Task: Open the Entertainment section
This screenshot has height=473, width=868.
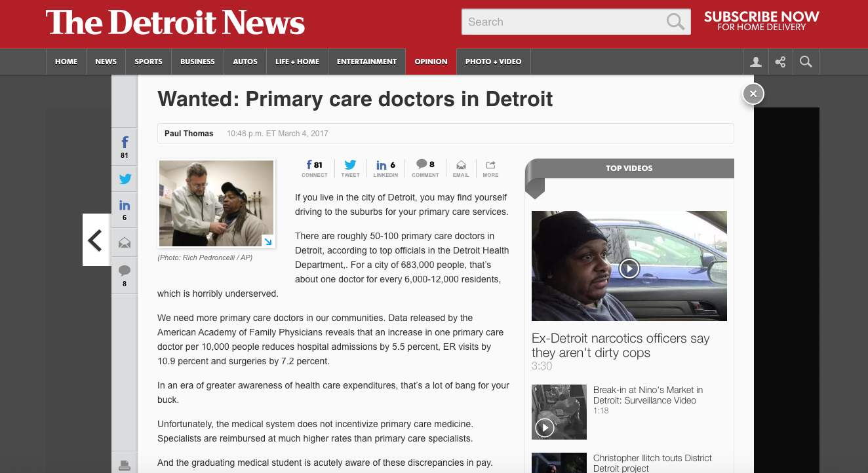Action: 366,62
